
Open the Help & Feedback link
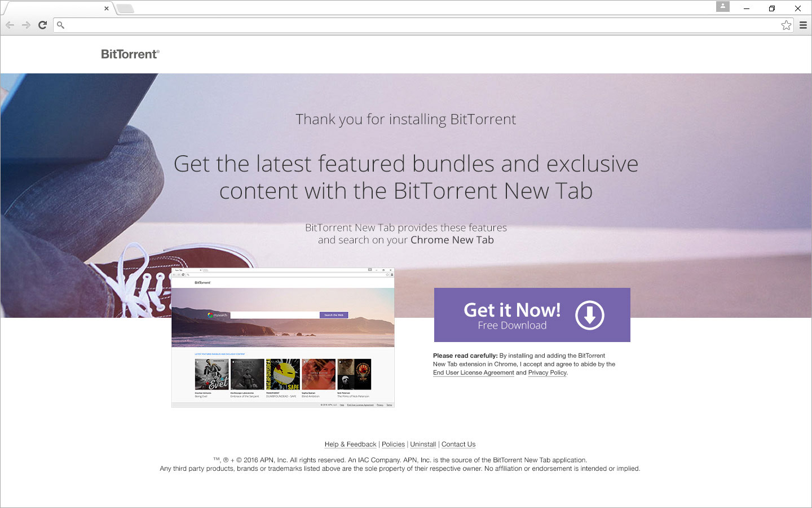350,444
